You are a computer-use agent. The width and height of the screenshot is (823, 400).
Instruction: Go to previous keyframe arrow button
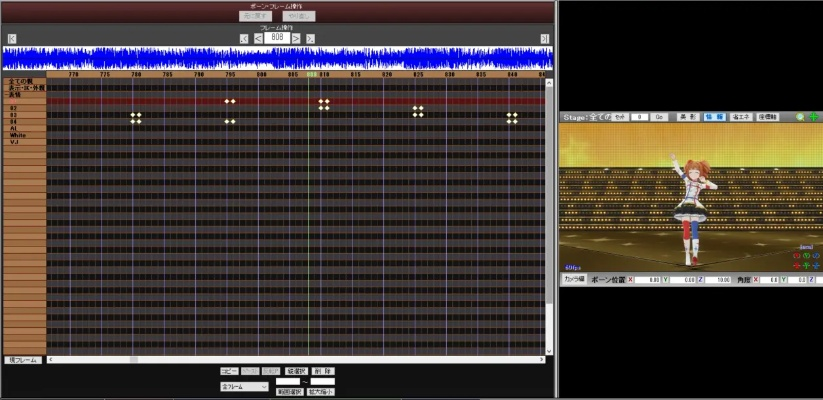coord(244,38)
